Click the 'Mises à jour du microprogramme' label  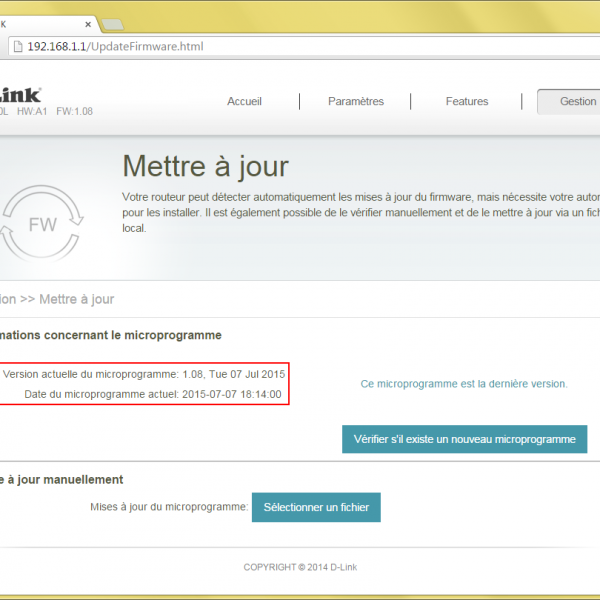pos(168,507)
